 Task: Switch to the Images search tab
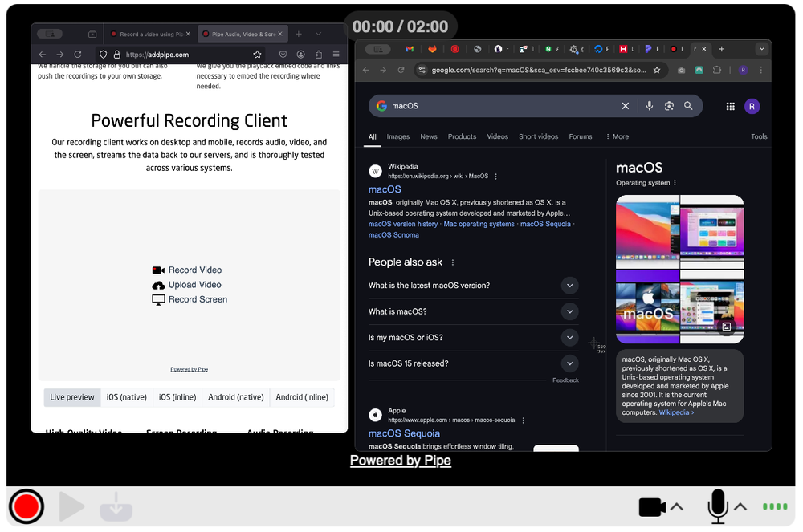[397, 136]
